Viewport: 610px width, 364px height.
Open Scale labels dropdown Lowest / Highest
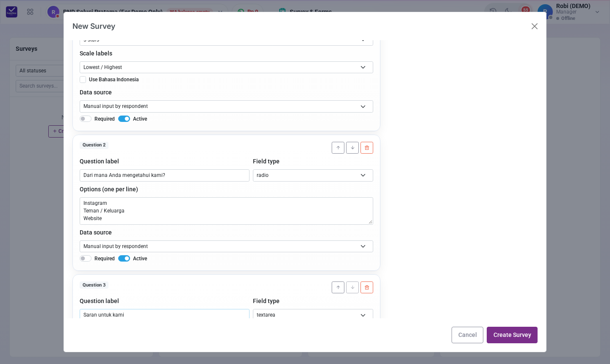pos(226,67)
